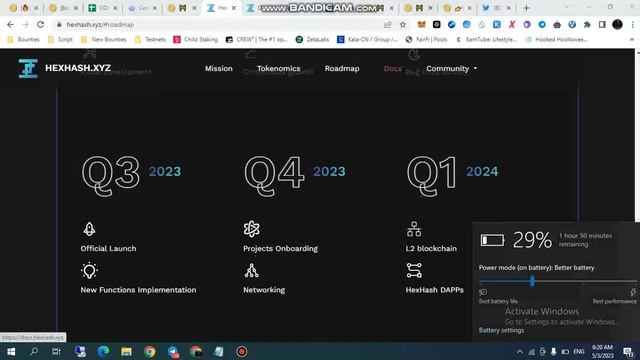The height and width of the screenshot is (360, 640).
Task: Show more bookmarks overflow chevron
Action: click(x=632, y=40)
